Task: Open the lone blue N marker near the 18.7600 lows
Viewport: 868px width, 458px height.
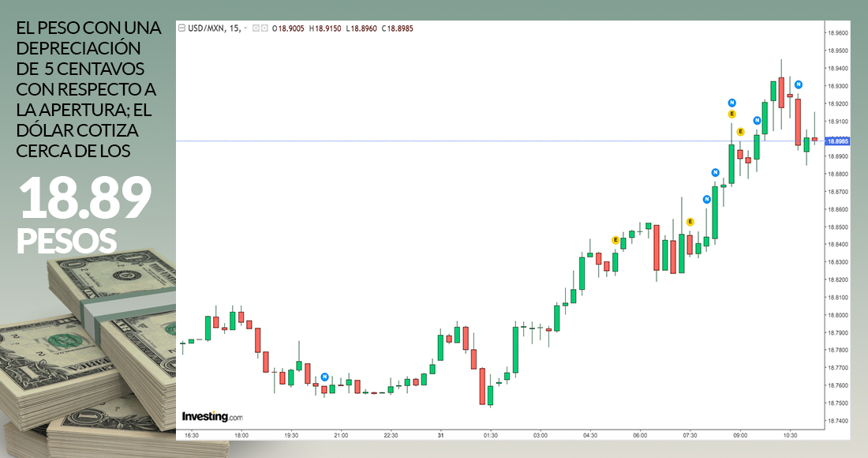Action: pyautogui.click(x=324, y=377)
